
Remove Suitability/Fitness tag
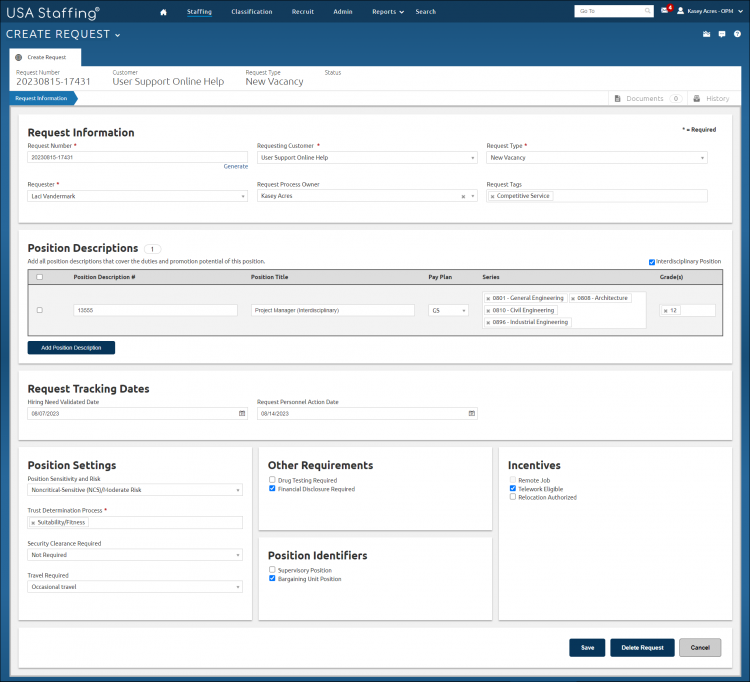tap(33, 523)
